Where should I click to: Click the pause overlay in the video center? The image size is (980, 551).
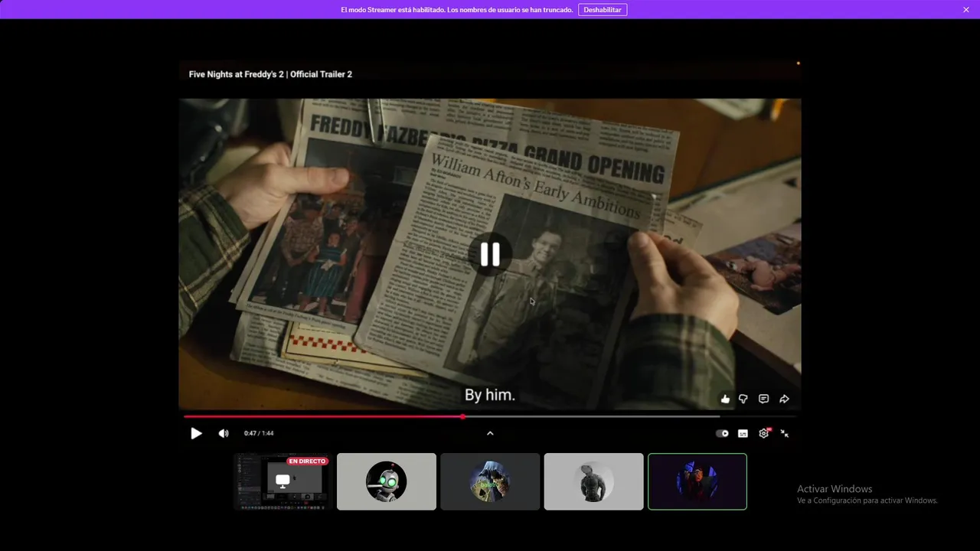490,254
